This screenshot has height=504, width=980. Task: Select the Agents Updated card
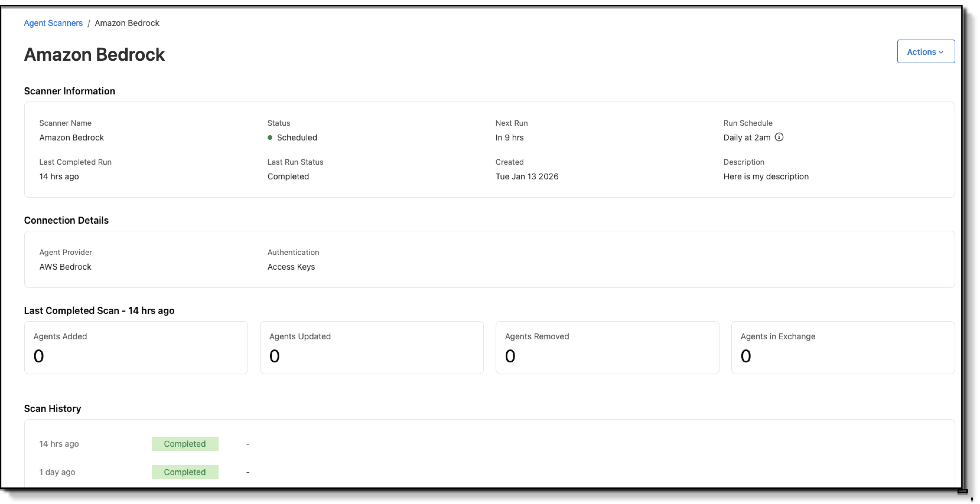pos(372,348)
